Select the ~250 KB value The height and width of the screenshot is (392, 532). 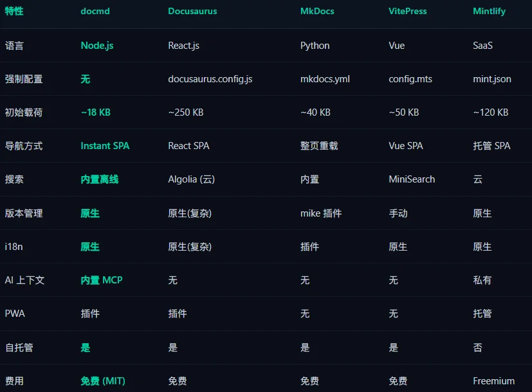(186, 112)
